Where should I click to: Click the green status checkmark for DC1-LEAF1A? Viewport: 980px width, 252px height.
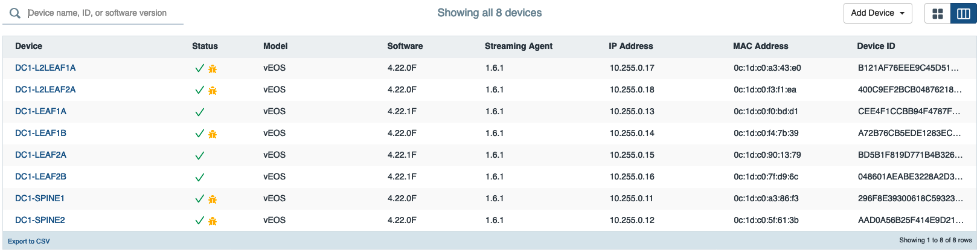pyautogui.click(x=200, y=112)
